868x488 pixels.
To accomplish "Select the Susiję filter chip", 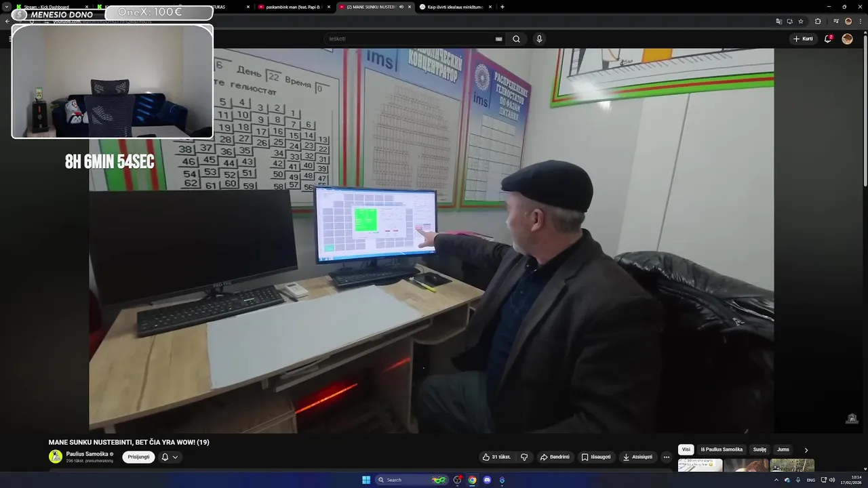I will (x=759, y=449).
